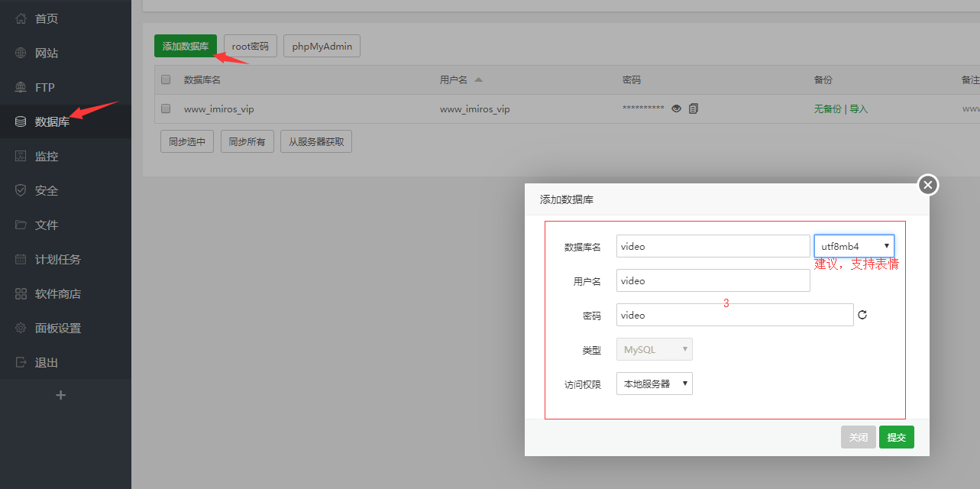Click the FTP icon in the sidebar
980x489 pixels.
click(x=21, y=87)
